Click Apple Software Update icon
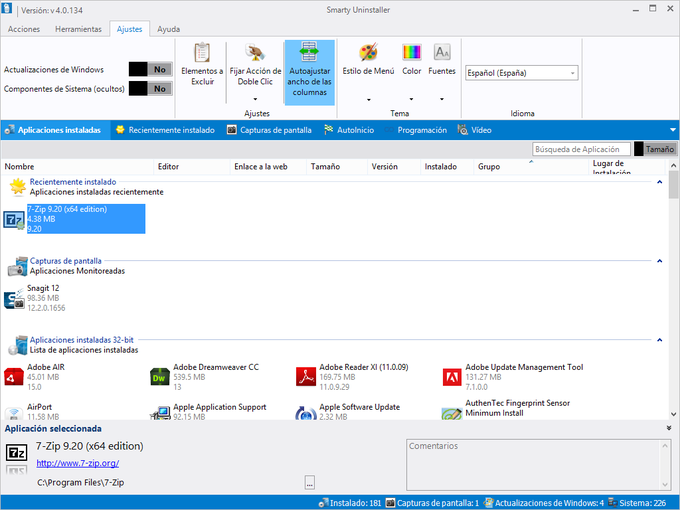The image size is (680, 510). coord(306,413)
